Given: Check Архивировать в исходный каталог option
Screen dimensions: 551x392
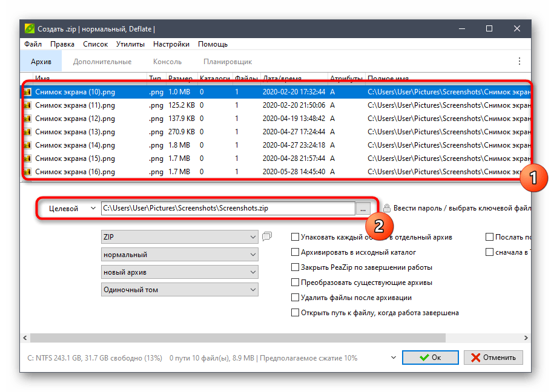Looking at the screenshot, I should coord(295,252).
